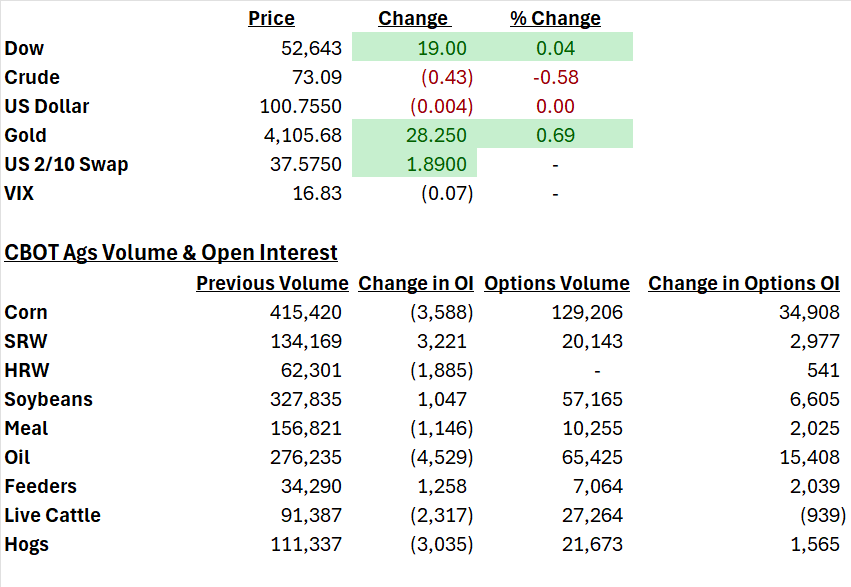Click Feeders previous volume 34,290
This screenshot has height=587, width=851.
312,487
